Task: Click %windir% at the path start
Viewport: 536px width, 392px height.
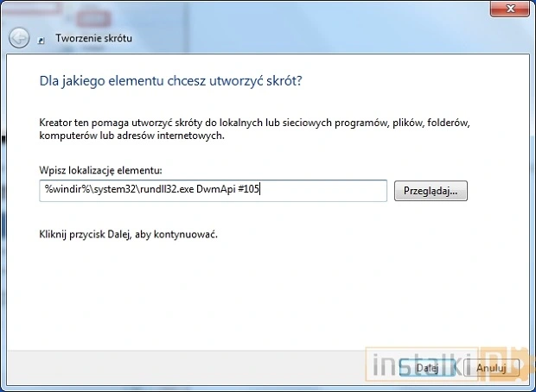Action: (x=62, y=191)
